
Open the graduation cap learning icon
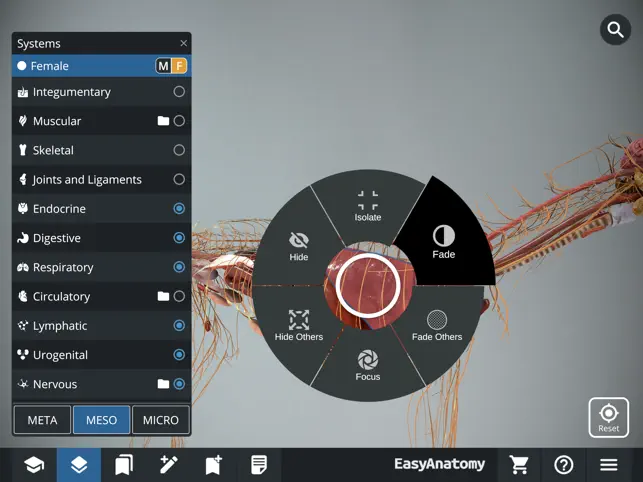[x=34, y=465]
